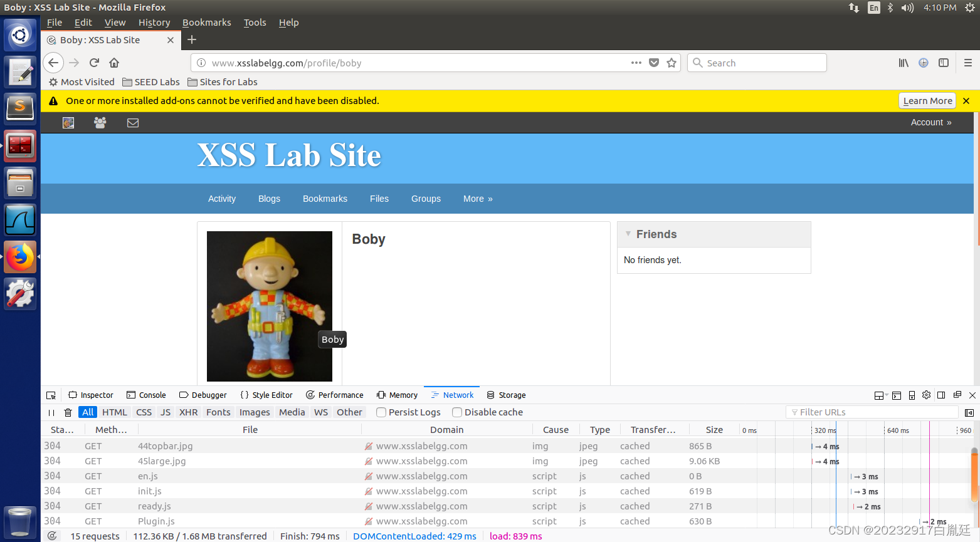The image size is (980, 542).
Task: Filter network requests by XHR
Action: click(189, 412)
